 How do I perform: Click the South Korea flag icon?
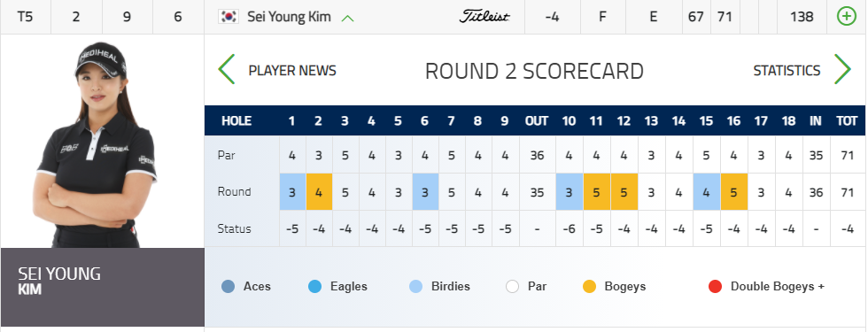[229, 17]
